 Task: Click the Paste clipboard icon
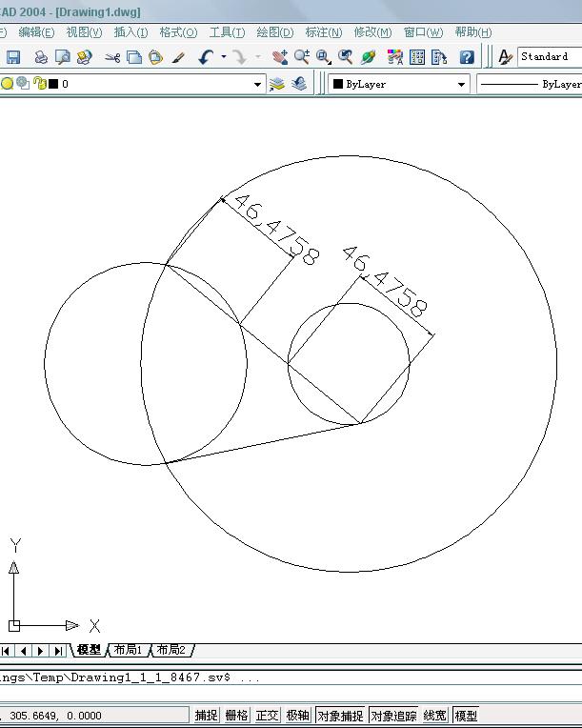155,57
